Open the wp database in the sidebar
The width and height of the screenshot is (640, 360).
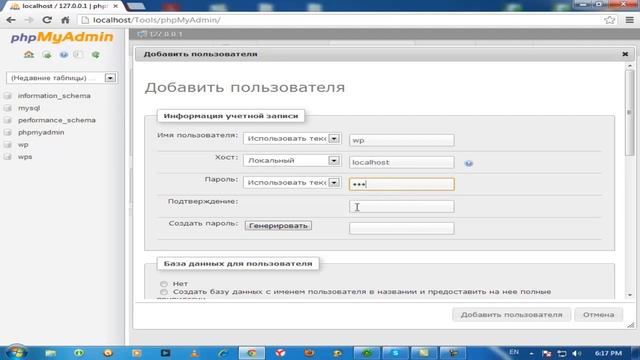click(23, 144)
